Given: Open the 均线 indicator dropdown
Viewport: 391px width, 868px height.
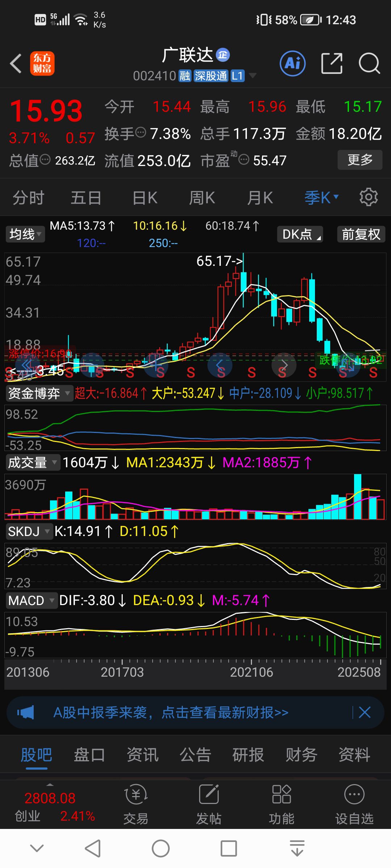Looking at the screenshot, I should click(x=25, y=234).
